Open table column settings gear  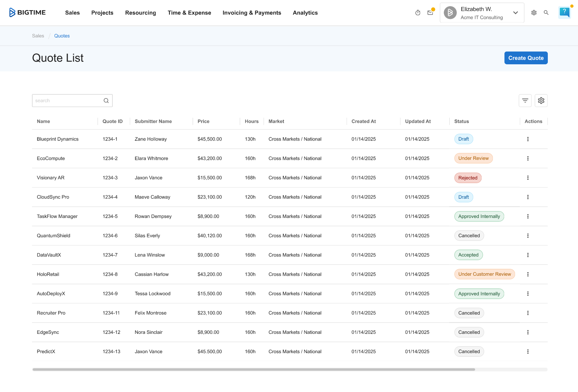pos(541,101)
